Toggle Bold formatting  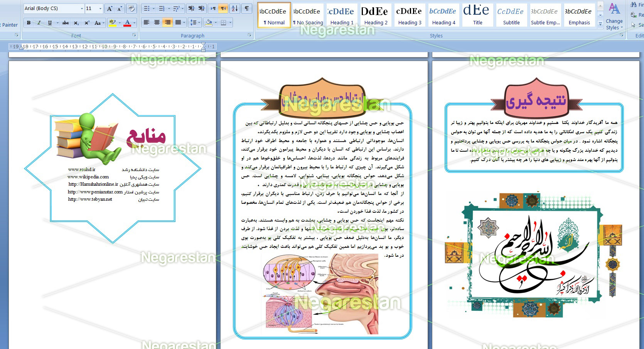click(x=29, y=23)
